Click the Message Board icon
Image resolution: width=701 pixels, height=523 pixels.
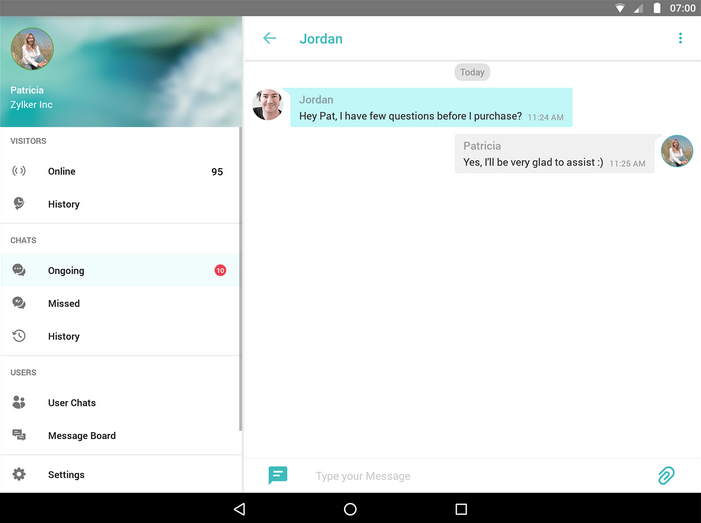(19, 435)
